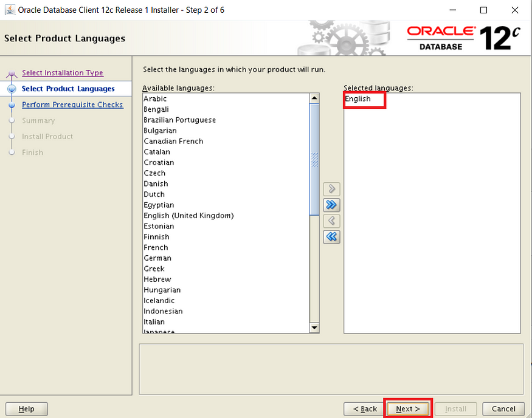This screenshot has width=532, height=418.
Task: Click the scroll up arrow of Available languages
Action: pyautogui.click(x=314, y=98)
